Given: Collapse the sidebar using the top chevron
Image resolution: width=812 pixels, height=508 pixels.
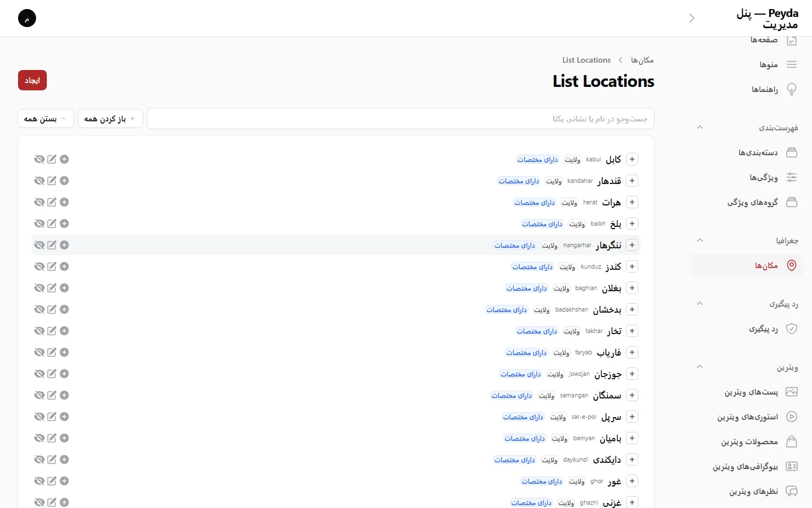Looking at the screenshot, I should [692, 18].
